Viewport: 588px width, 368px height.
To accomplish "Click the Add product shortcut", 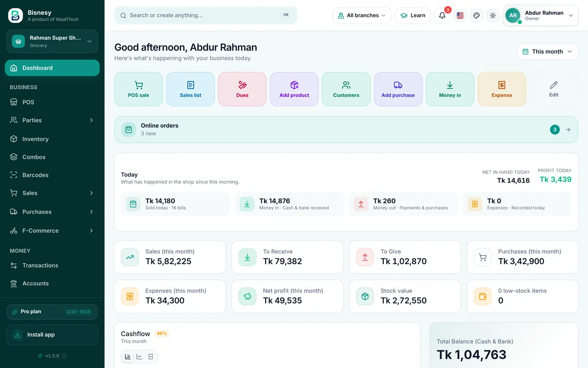I will click(x=294, y=89).
